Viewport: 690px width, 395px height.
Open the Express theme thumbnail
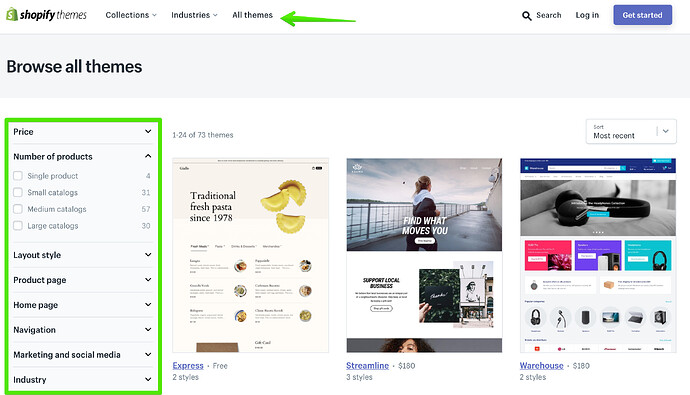(x=250, y=255)
